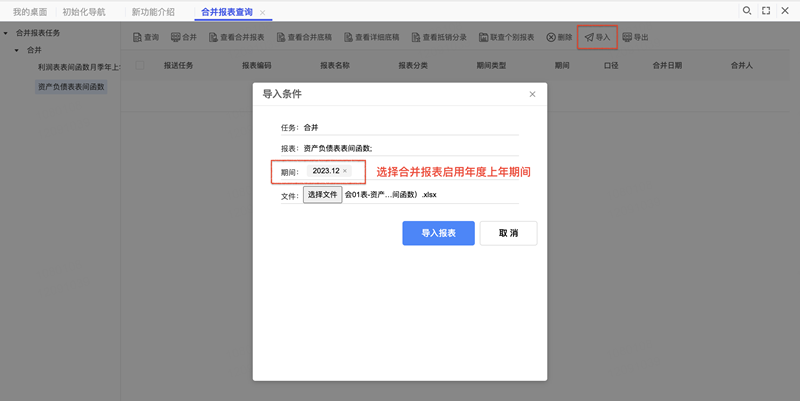Select the 合并报表查询 tab
This screenshot has width=800, height=401.
click(x=227, y=12)
